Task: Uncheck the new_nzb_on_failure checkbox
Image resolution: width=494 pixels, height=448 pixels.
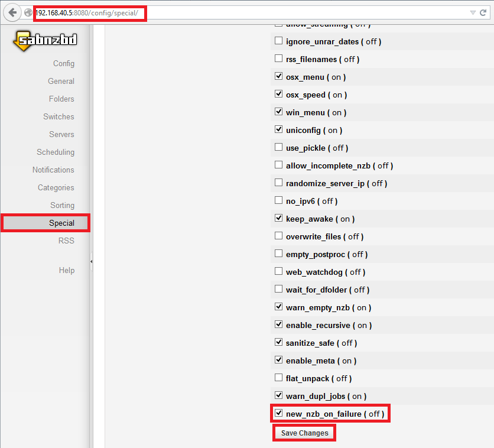Action: tap(279, 413)
